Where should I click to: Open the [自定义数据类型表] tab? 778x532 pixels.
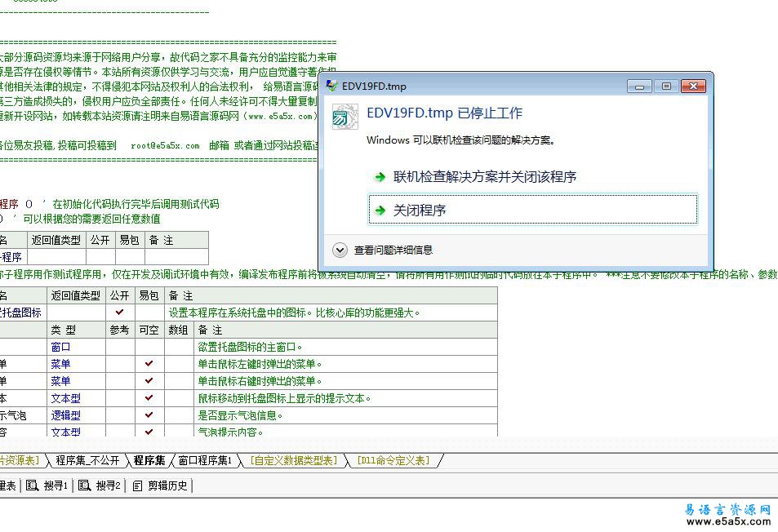(294, 460)
